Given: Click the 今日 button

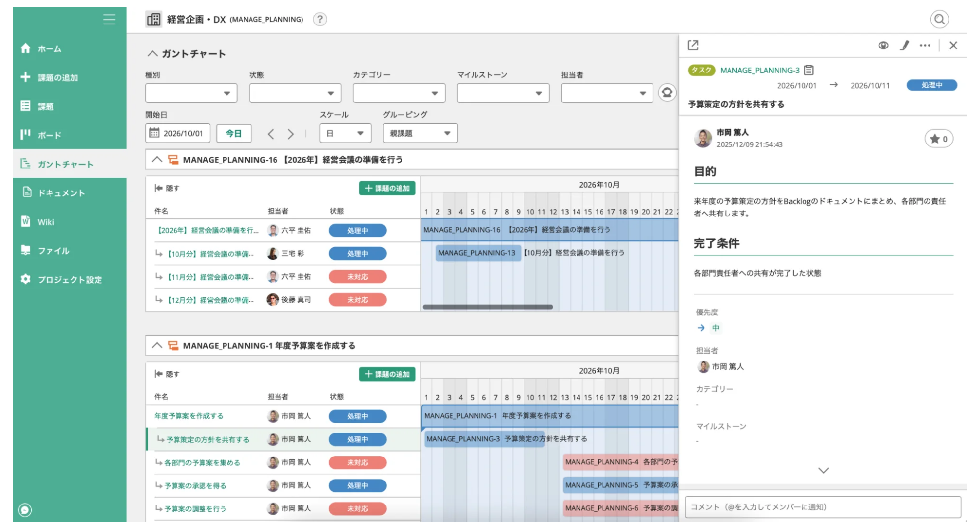Looking at the screenshot, I should click(x=234, y=133).
